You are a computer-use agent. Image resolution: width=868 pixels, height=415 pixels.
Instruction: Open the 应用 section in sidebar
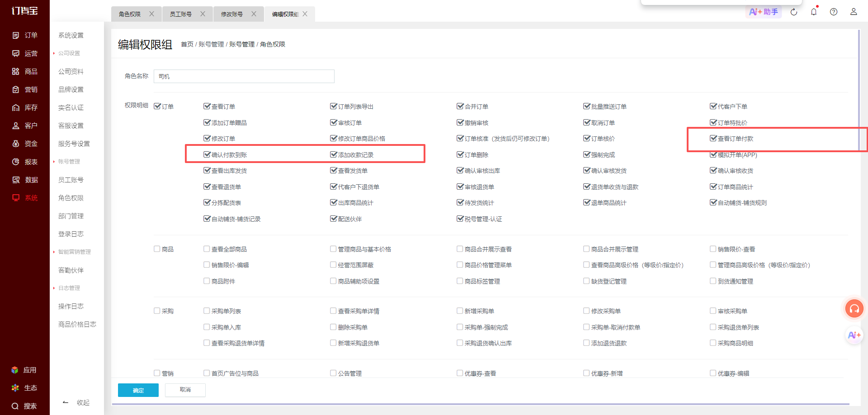[x=24, y=370]
